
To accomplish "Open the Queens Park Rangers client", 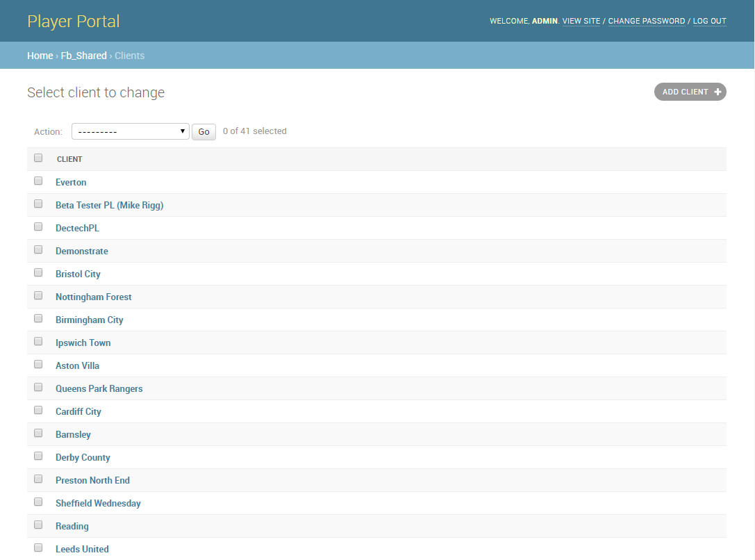I will (x=99, y=388).
